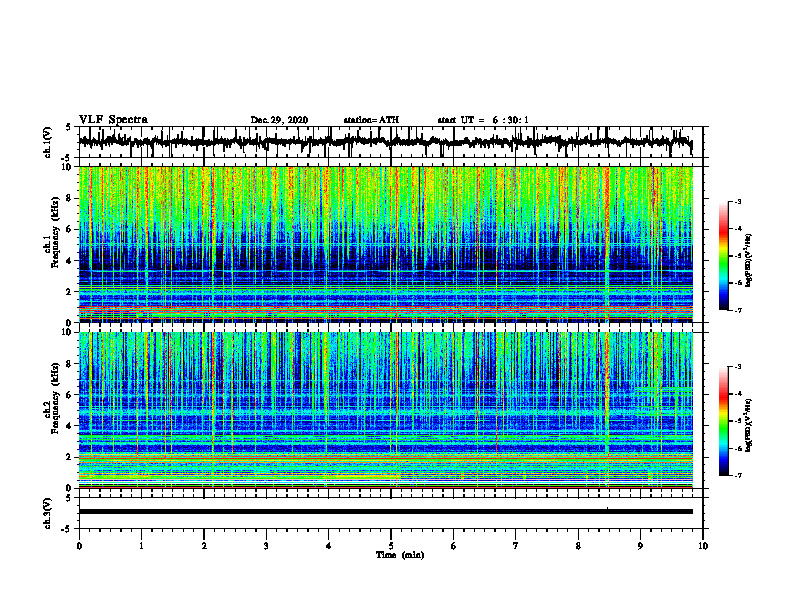Image resolution: width=792 pixels, height=612 pixels.
Task: Click the ch.2 color bar log(PSD) units label
Action: point(749,425)
